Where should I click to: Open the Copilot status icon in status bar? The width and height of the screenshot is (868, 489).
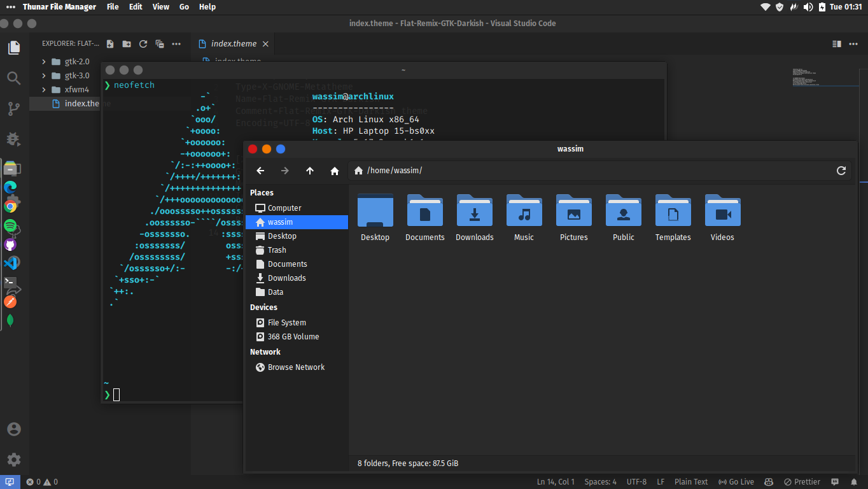(769, 482)
